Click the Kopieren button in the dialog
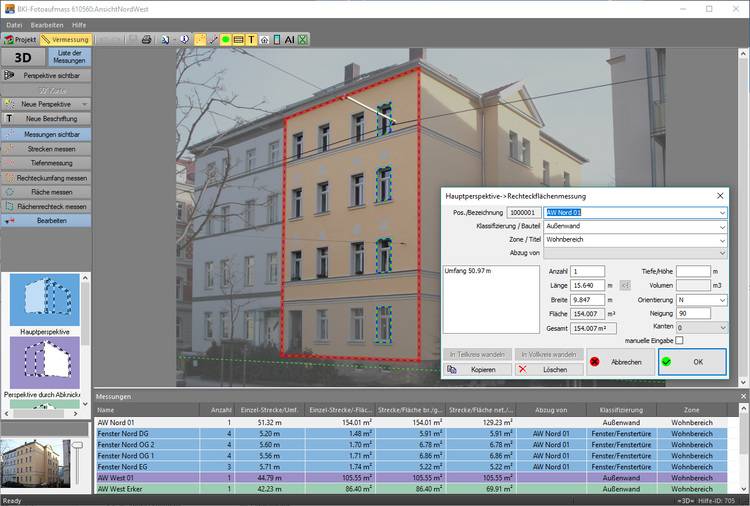 coord(474,369)
